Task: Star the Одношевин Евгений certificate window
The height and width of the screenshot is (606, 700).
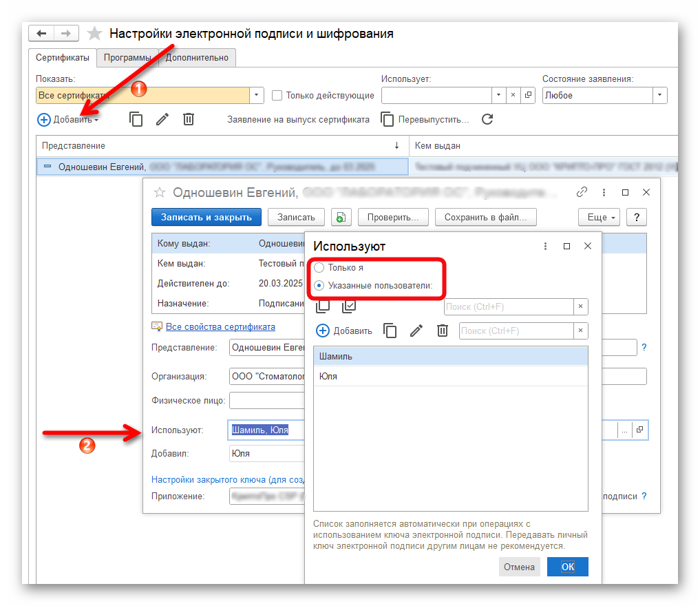Action: pos(160,192)
